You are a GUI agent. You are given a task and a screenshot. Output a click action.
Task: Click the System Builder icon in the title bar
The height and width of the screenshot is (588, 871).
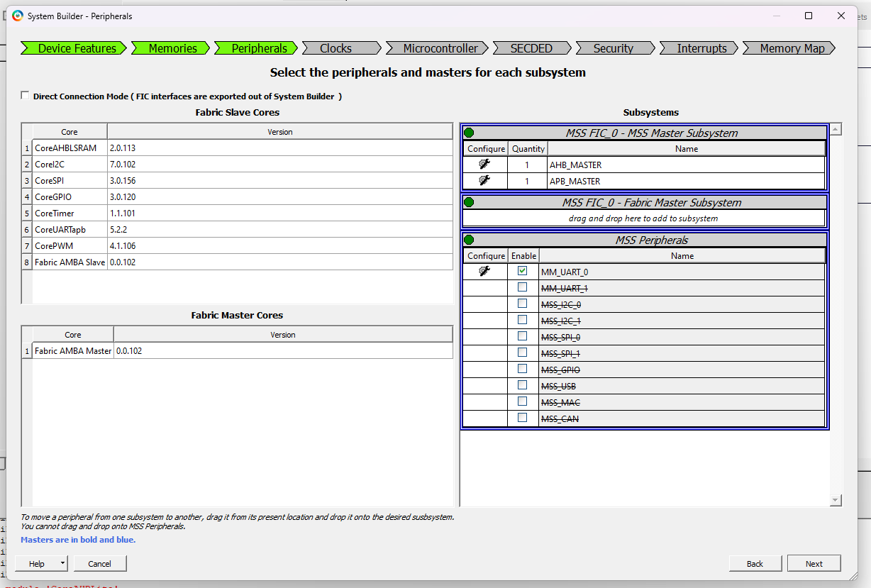(x=17, y=15)
